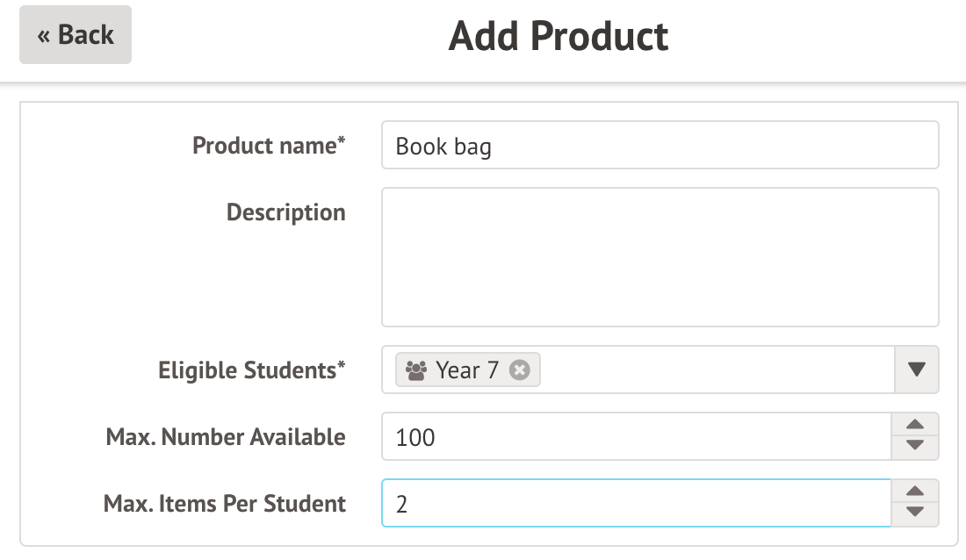Click the Description label
966x560 pixels.
coord(285,212)
